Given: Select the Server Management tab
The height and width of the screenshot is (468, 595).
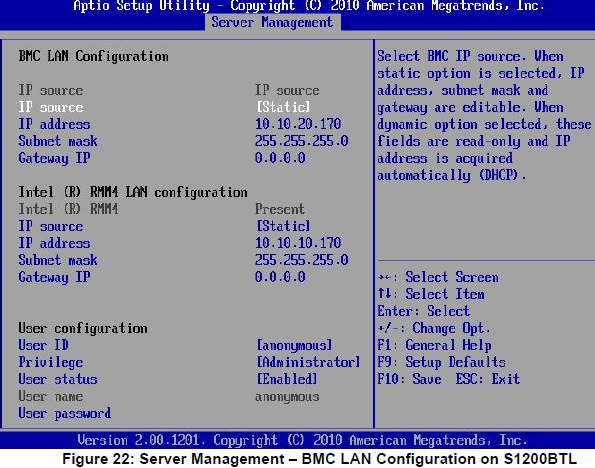Looking at the screenshot, I should click(x=272, y=22).
